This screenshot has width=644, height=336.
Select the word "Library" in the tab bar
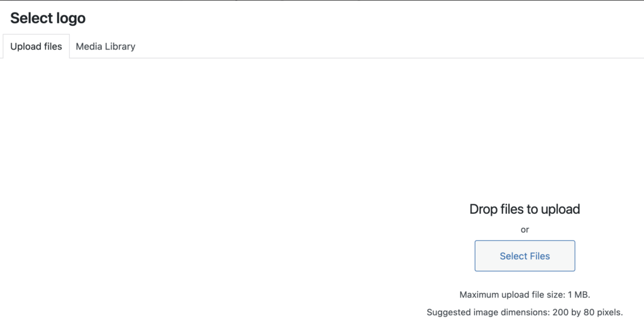coord(120,47)
